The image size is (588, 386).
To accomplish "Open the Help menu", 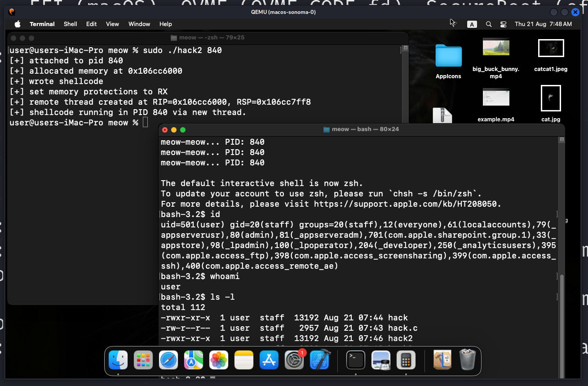I will [x=166, y=24].
